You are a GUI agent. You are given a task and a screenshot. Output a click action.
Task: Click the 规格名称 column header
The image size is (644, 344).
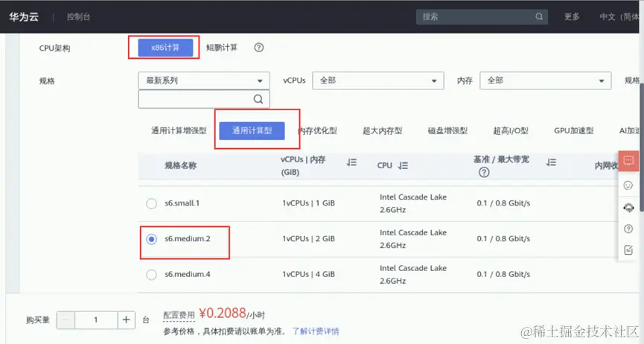tap(180, 165)
